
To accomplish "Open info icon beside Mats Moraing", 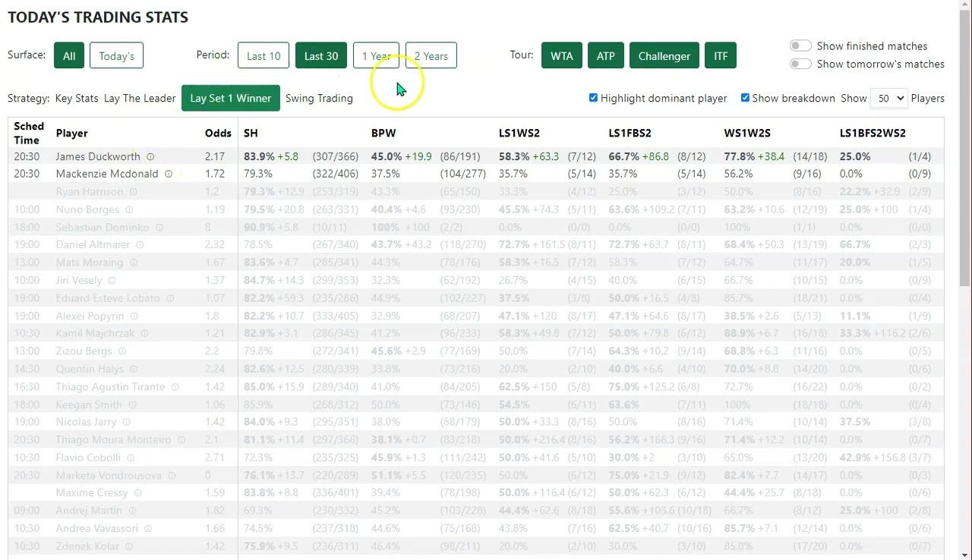I will 134,263.
